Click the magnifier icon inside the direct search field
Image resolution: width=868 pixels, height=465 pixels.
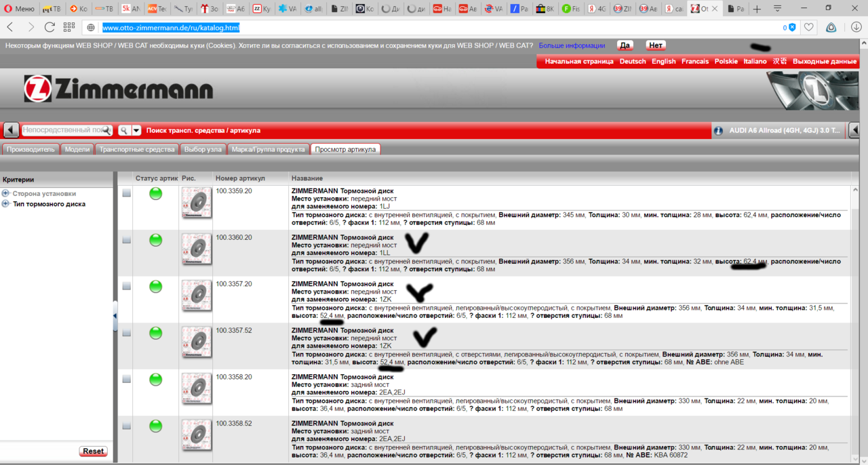(106, 130)
